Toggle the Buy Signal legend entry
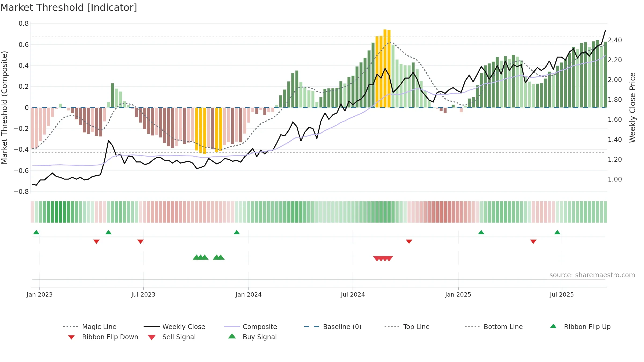This screenshot has width=644, height=362. (252, 337)
